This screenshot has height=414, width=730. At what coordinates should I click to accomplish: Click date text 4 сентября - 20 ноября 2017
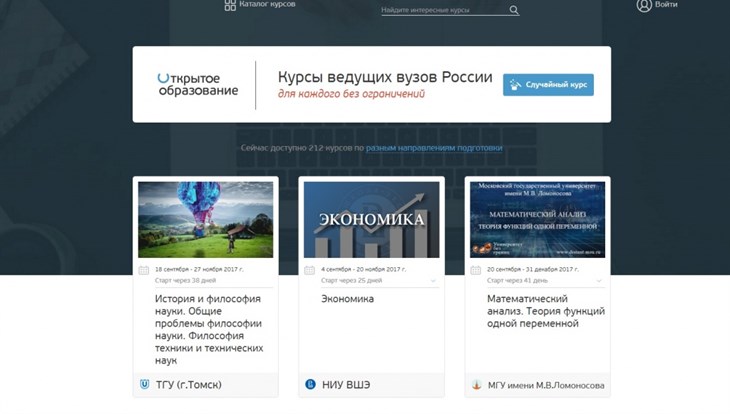[x=364, y=269]
